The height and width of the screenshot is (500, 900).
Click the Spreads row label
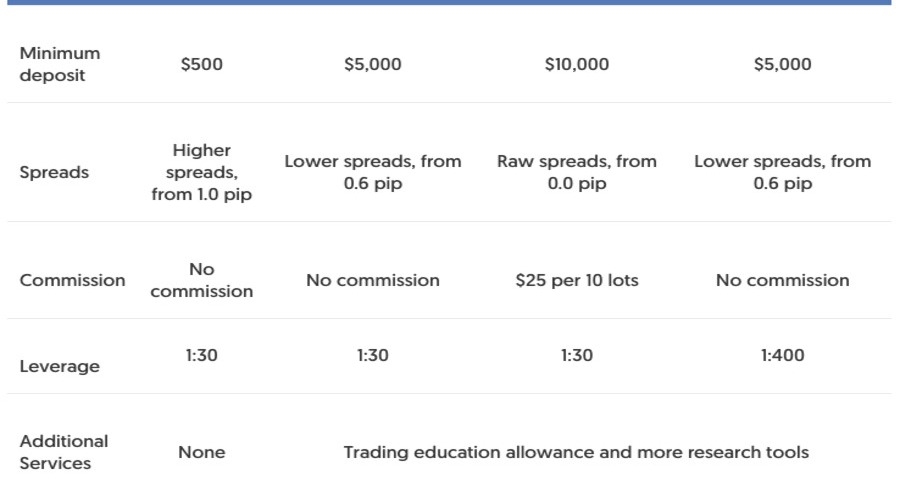[x=54, y=172]
